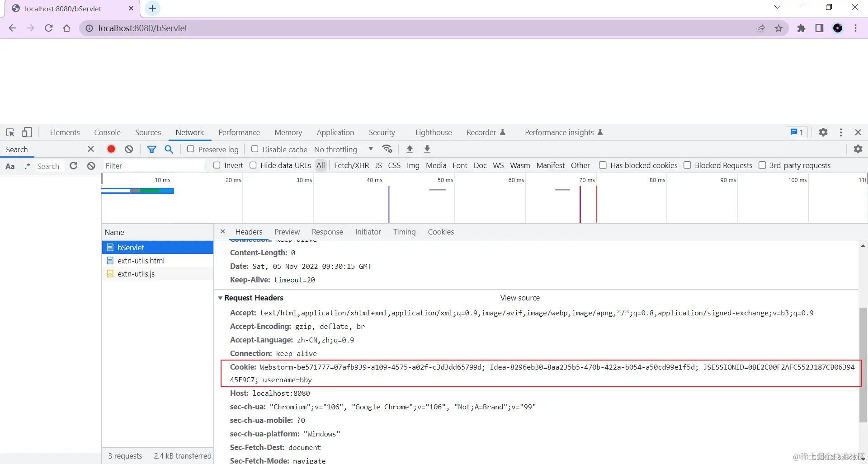Close the request details pane
868x464 pixels.
tap(222, 231)
